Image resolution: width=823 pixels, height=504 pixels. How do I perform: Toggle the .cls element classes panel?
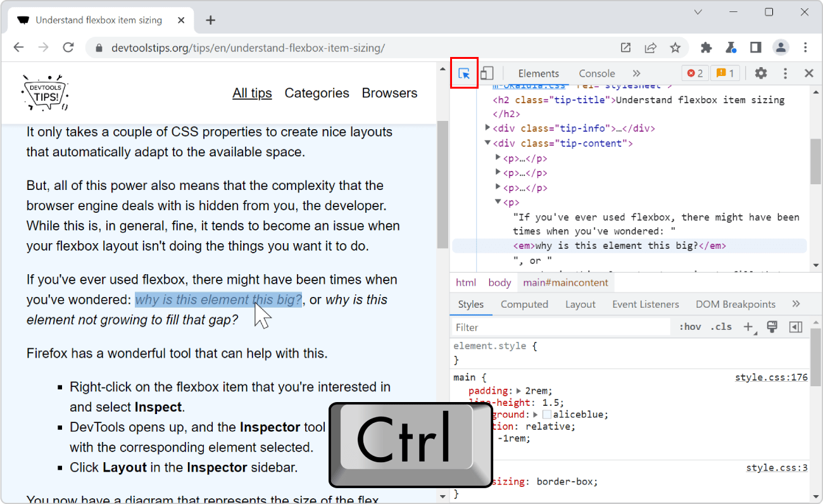(x=721, y=327)
